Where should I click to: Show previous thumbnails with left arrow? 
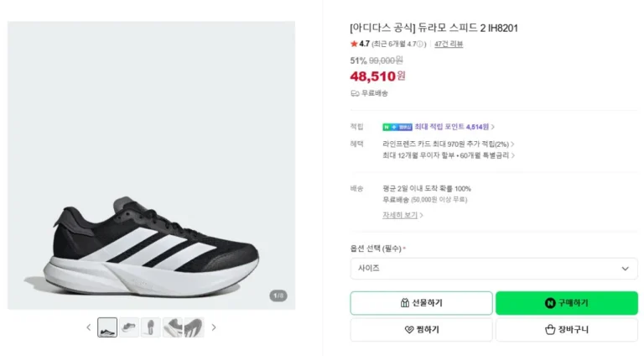tap(89, 327)
